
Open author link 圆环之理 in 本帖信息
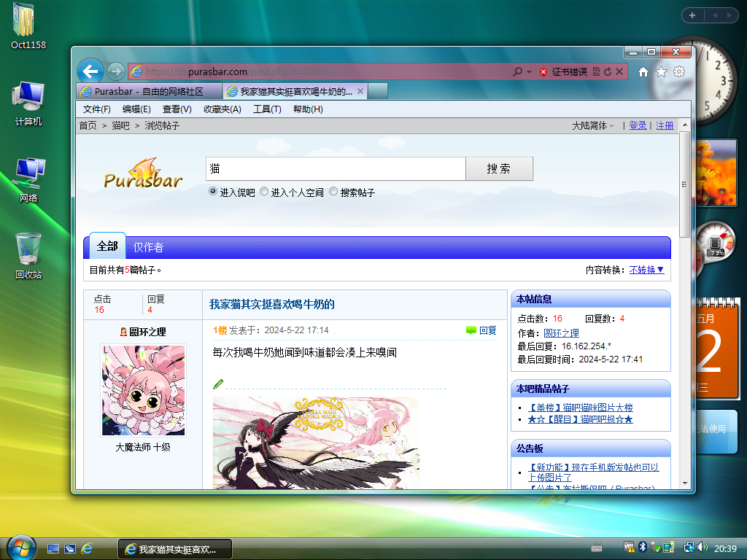point(561,333)
